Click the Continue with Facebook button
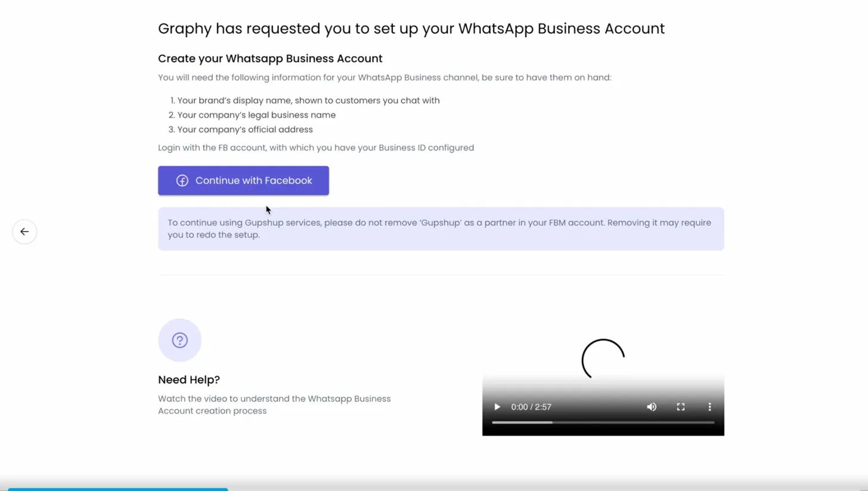This screenshot has width=868, height=491. tap(243, 180)
